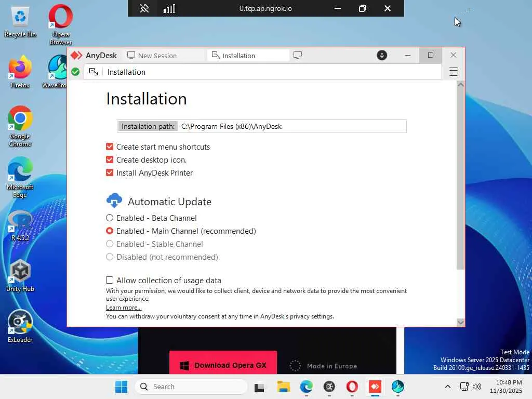The height and width of the screenshot is (399, 532).
Task: Click the grey gear app taskbar icon
Action: (329, 387)
